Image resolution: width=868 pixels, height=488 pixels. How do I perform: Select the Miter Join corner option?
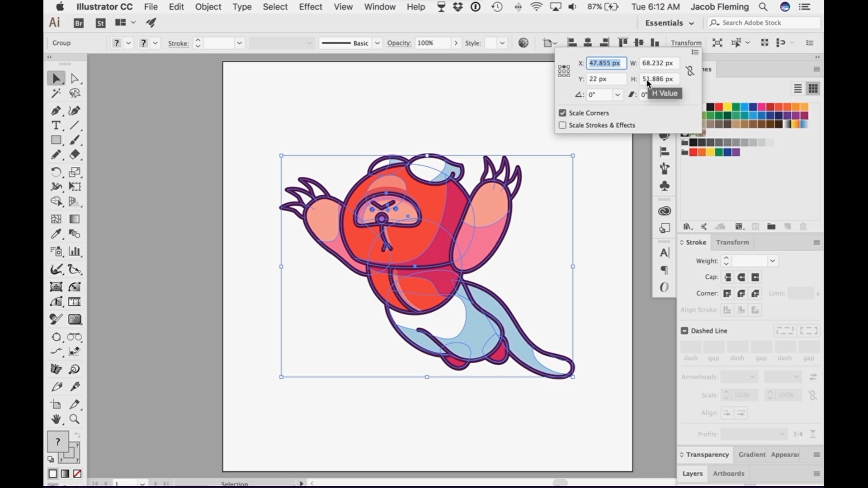click(727, 294)
